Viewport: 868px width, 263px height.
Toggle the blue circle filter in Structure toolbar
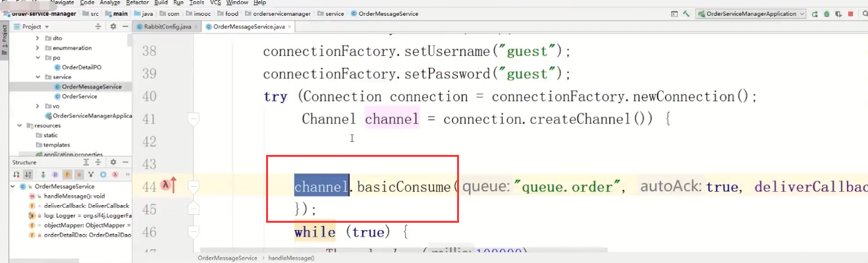pos(103,175)
